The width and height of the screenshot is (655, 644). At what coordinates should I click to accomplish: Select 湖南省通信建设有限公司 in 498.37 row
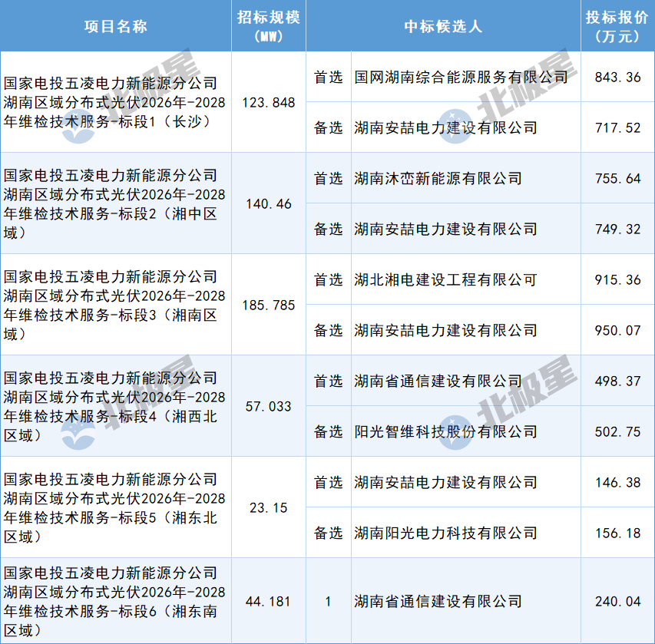point(466,381)
